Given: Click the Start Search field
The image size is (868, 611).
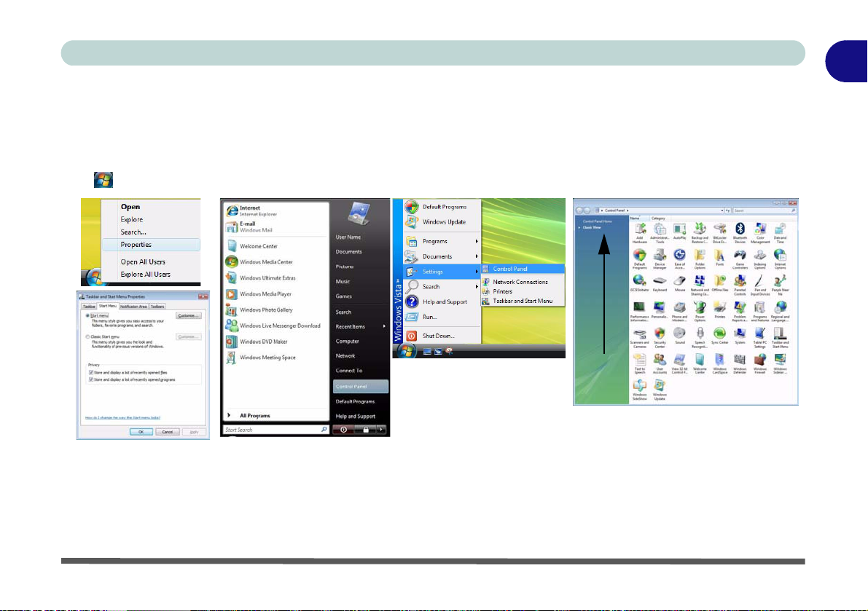Looking at the screenshot, I should point(275,430).
